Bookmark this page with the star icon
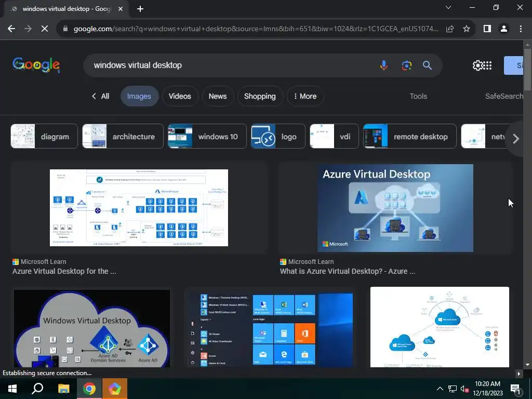This screenshot has height=399, width=532. click(467, 29)
